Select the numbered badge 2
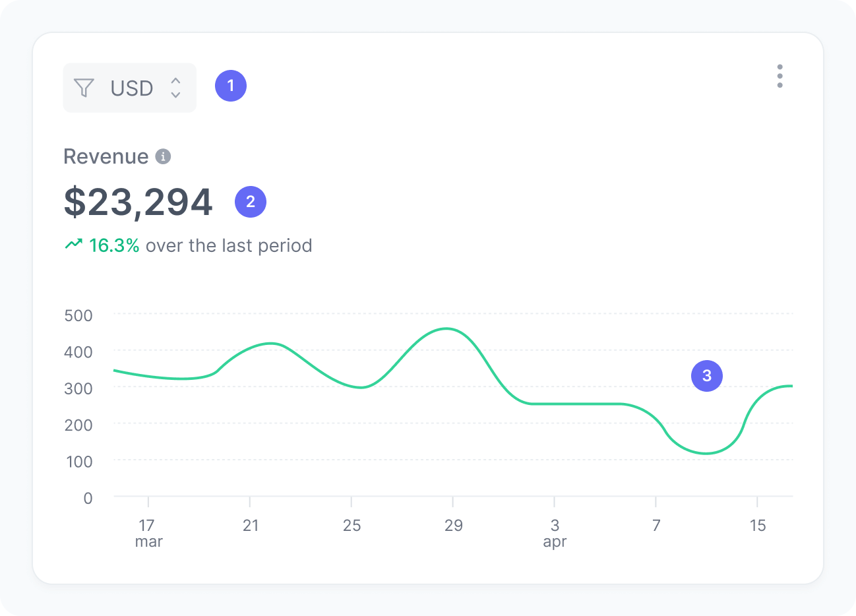This screenshot has height=616, width=856. click(x=251, y=202)
